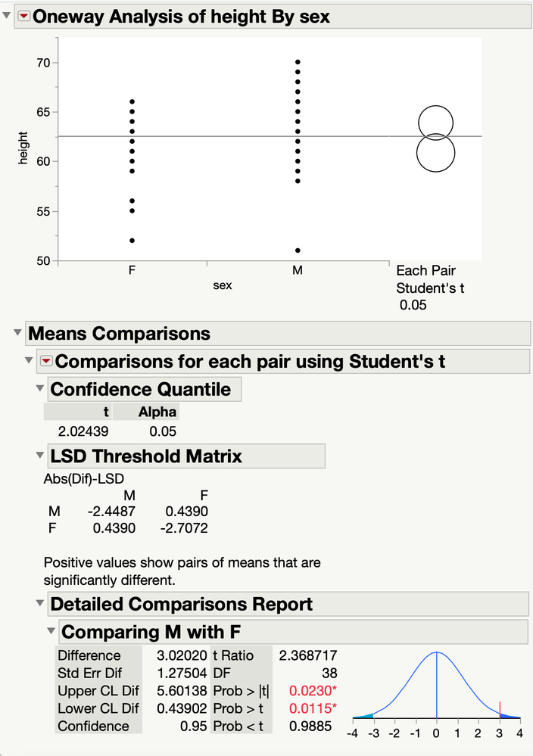
Task: Collapse the Oneway Analysis report outline
Action: [8, 17]
